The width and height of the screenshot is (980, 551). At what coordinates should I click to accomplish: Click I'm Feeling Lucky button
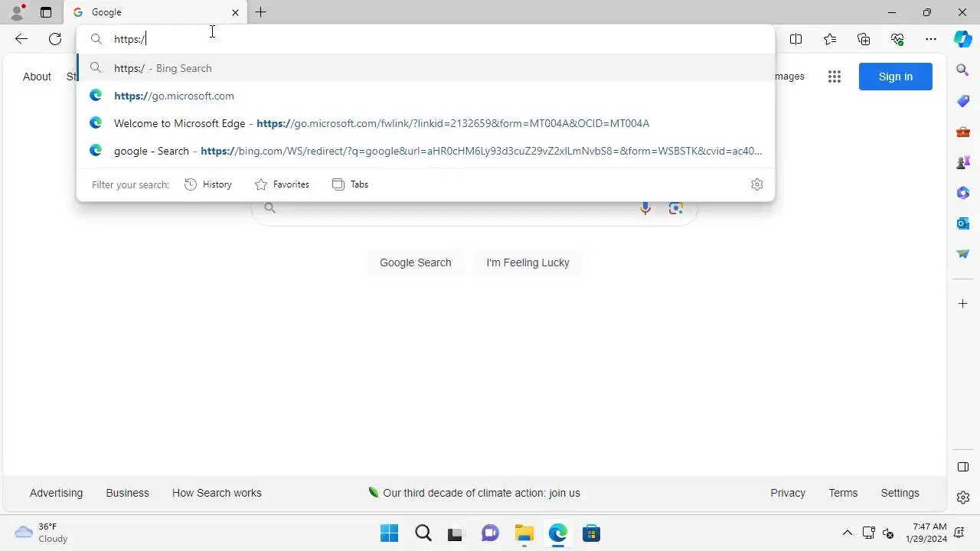[528, 262]
